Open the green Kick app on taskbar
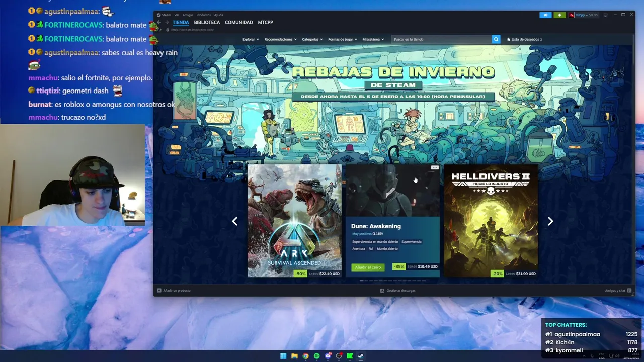This screenshot has height=362, width=644. click(x=350, y=356)
